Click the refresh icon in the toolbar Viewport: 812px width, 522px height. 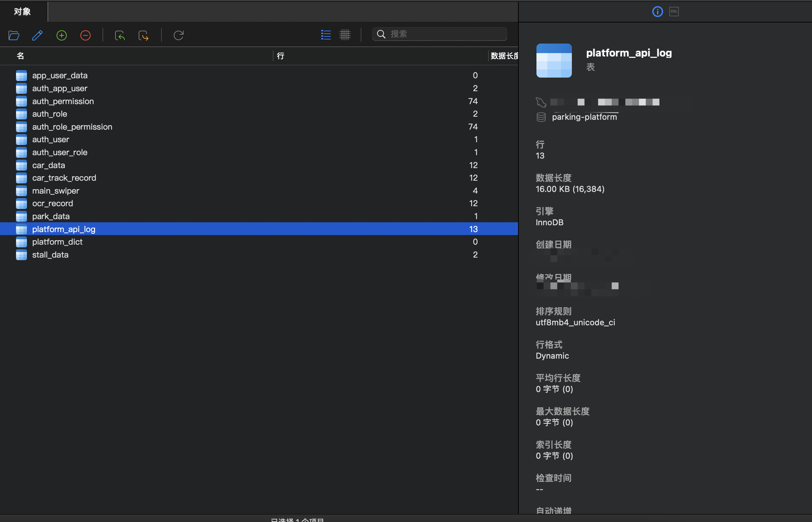tap(178, 35)
